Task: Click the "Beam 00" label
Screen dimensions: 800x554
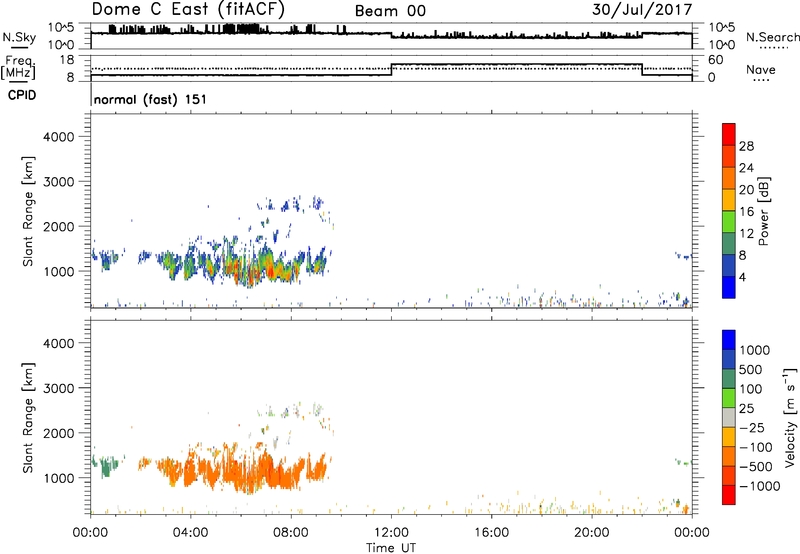Action: [x=390, y=11]
